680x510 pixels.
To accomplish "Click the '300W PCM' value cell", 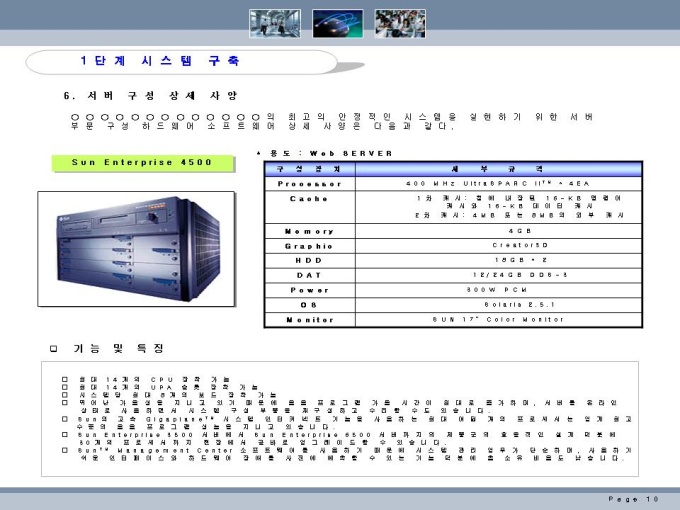I will (498, 290).
